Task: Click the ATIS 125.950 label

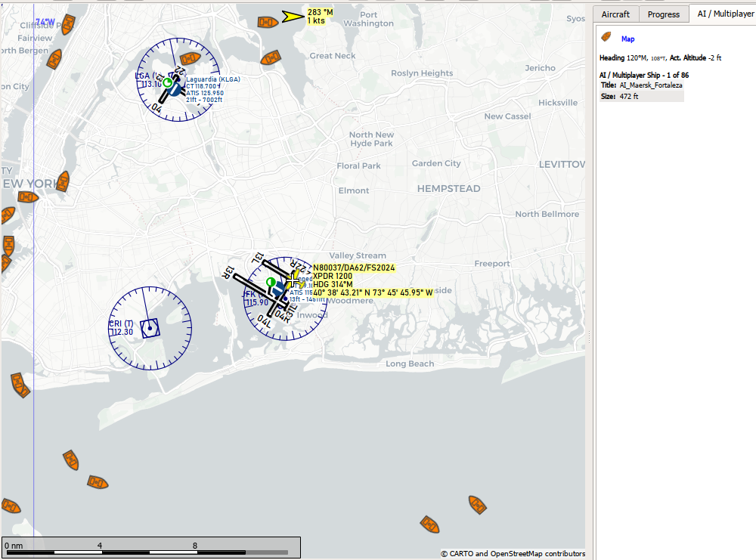Action: 205,93
